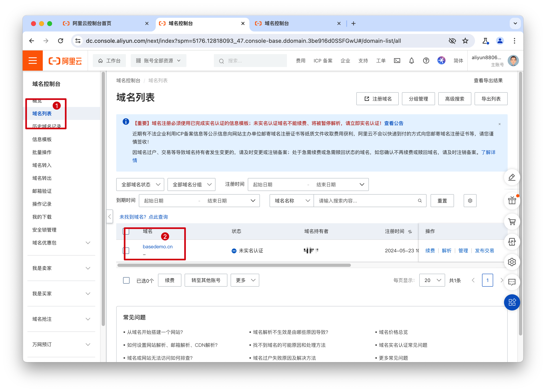
Task: Open the help question mark icon
Action: pyautogui.click(x=426, y=61)
